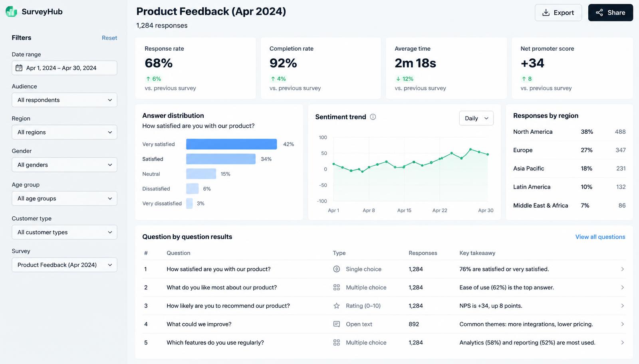Screen dimensions: 639x364
Task: Click the Key takeaawy column header
Action: (477, 253)
